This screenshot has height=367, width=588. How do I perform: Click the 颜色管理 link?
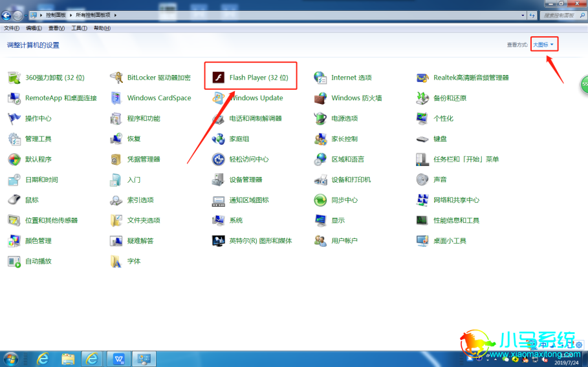[38, 241]
